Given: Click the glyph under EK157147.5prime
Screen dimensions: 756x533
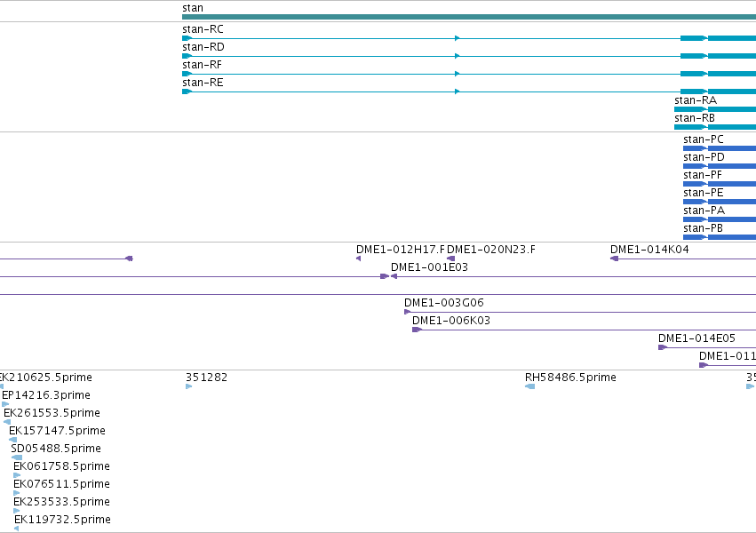Looking at the screenshot, I should (x=13, y=440).
